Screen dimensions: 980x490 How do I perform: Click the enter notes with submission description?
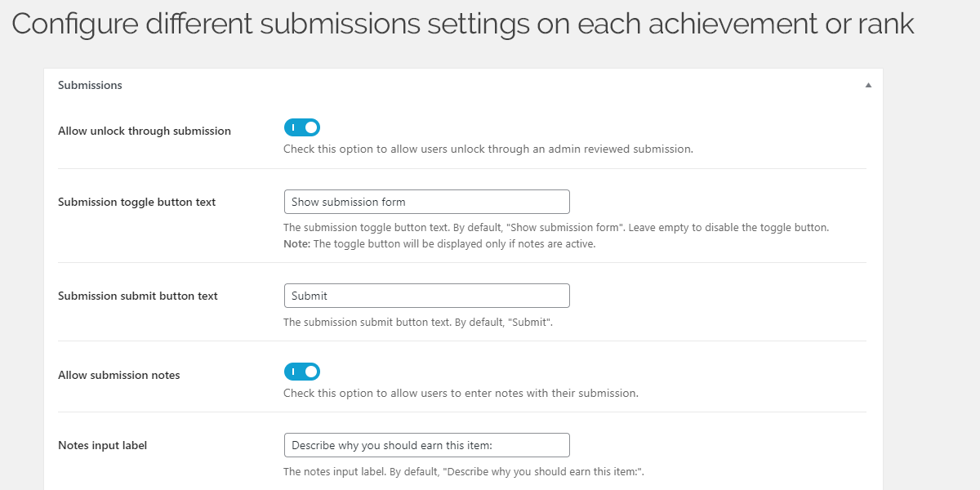coord(461,393)
